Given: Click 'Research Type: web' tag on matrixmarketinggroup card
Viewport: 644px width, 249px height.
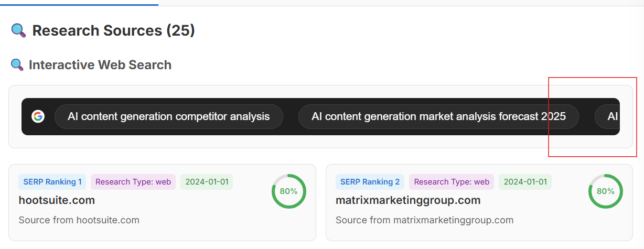Looking at the screenshot, I should [x=452, y=182].
